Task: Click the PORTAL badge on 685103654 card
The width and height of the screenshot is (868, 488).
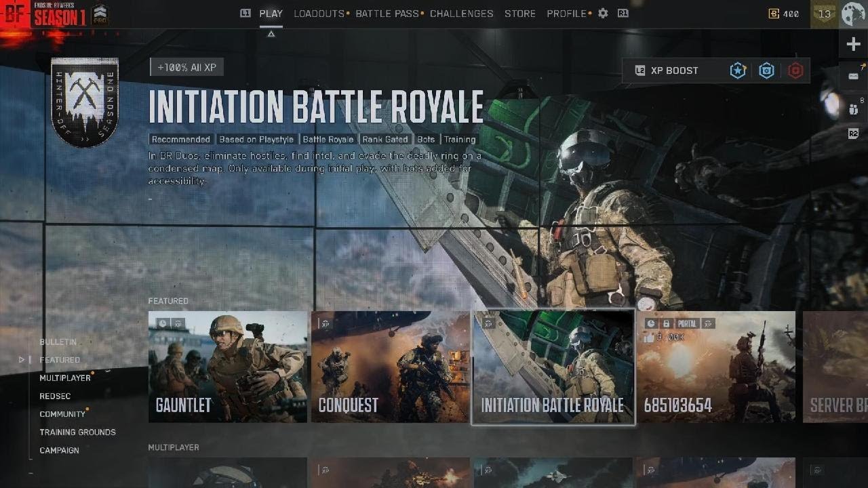Action: tap(687, 323)
